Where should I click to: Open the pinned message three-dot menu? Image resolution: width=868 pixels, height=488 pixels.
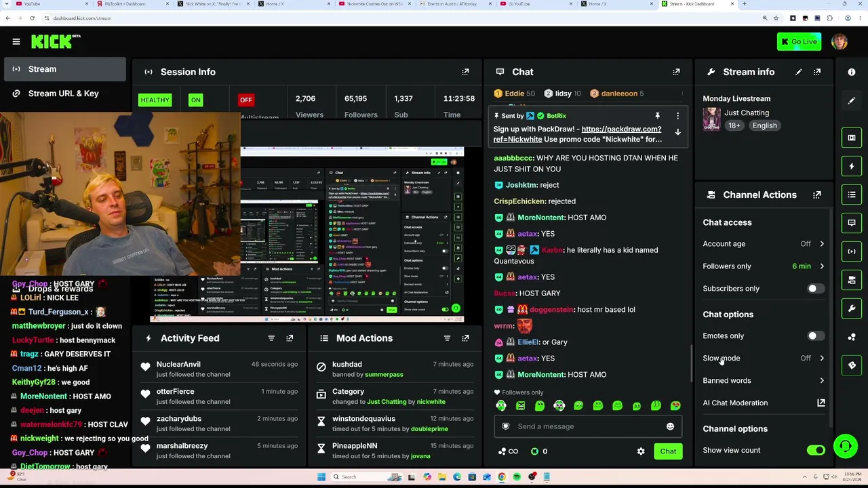677,116
